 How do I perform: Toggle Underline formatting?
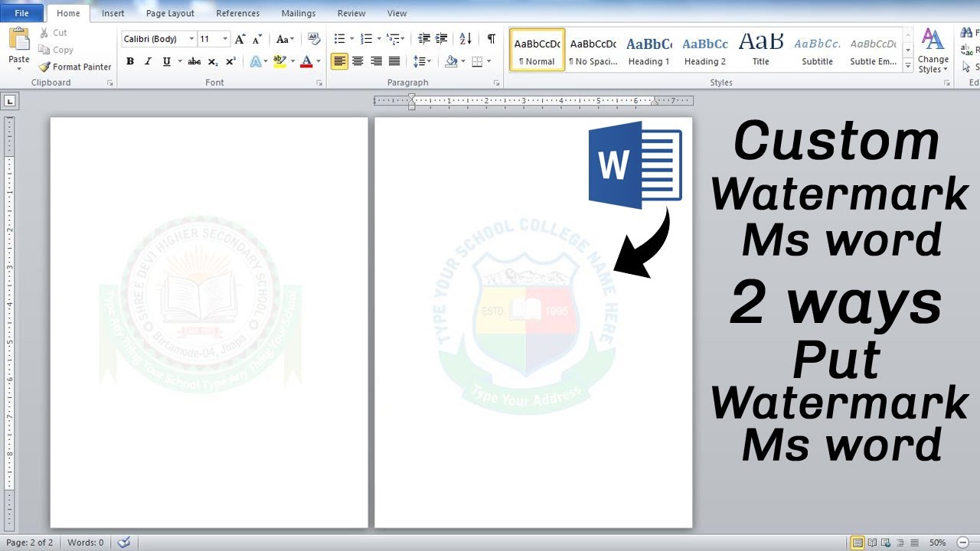[166, 61]
